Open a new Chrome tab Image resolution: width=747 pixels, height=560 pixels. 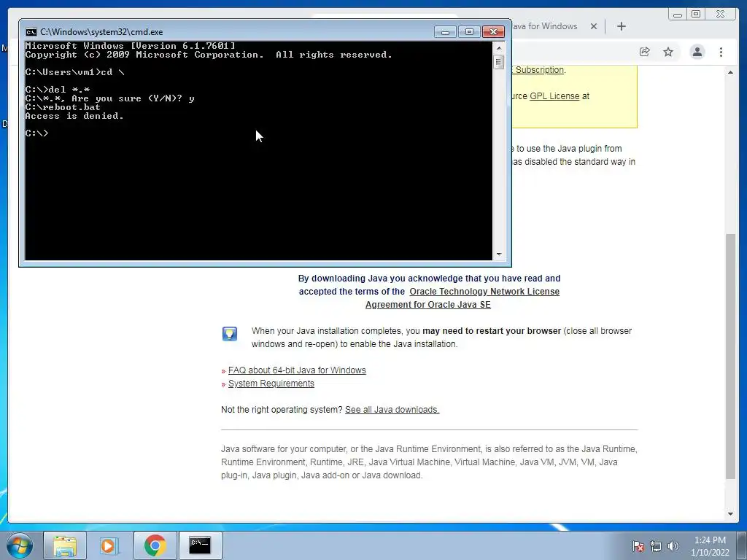point(622,26)
